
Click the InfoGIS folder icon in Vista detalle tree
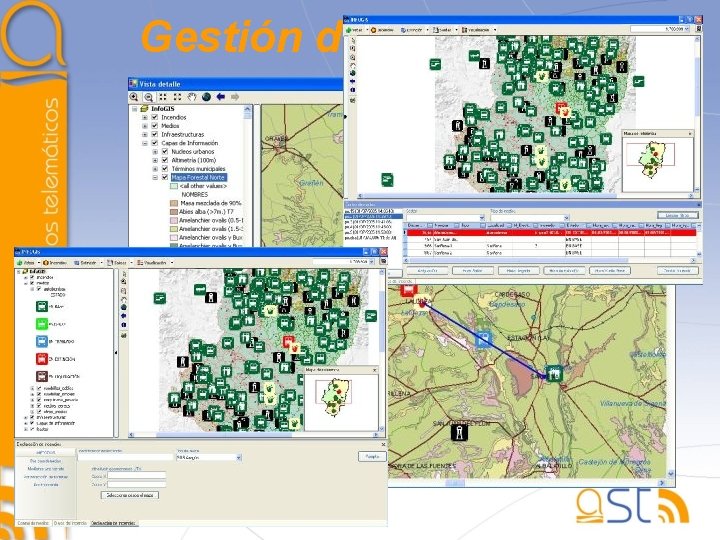click(145, 109)
